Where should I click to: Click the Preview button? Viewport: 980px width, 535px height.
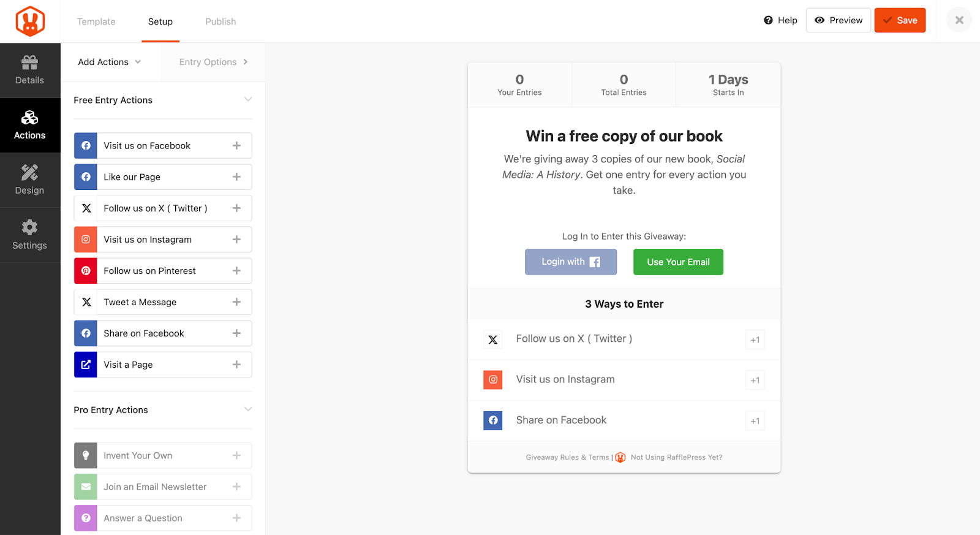[x=838, y=20]
